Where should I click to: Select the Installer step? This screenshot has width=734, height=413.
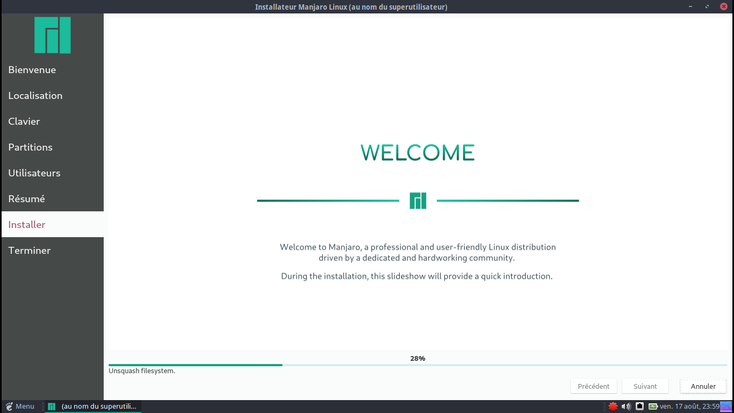click(x=52, y=224)
